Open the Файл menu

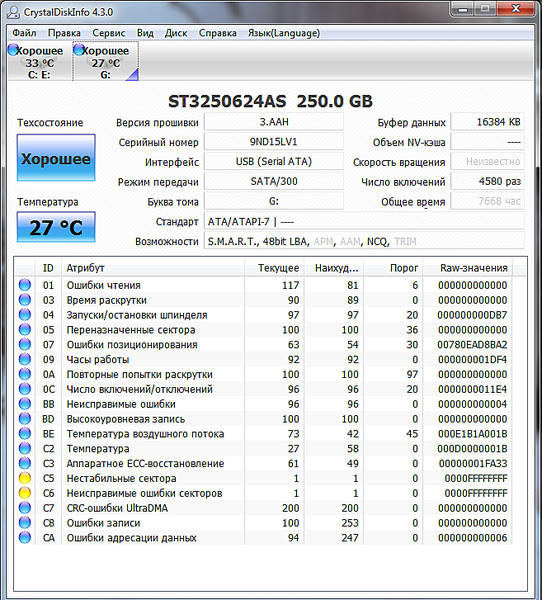point(24,33)
